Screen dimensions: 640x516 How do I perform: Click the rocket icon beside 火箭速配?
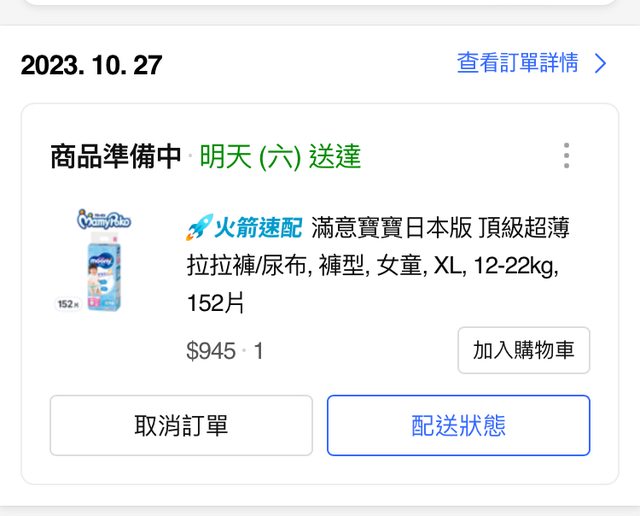(x=197, y=228)
